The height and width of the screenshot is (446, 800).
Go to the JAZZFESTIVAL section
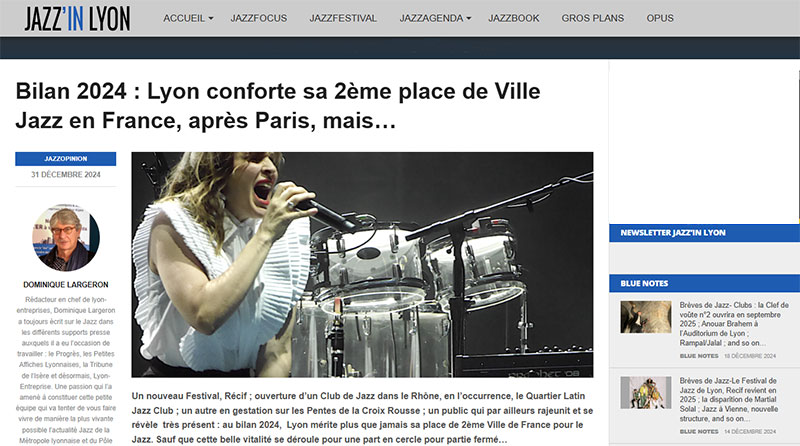[x=343, y=18]
